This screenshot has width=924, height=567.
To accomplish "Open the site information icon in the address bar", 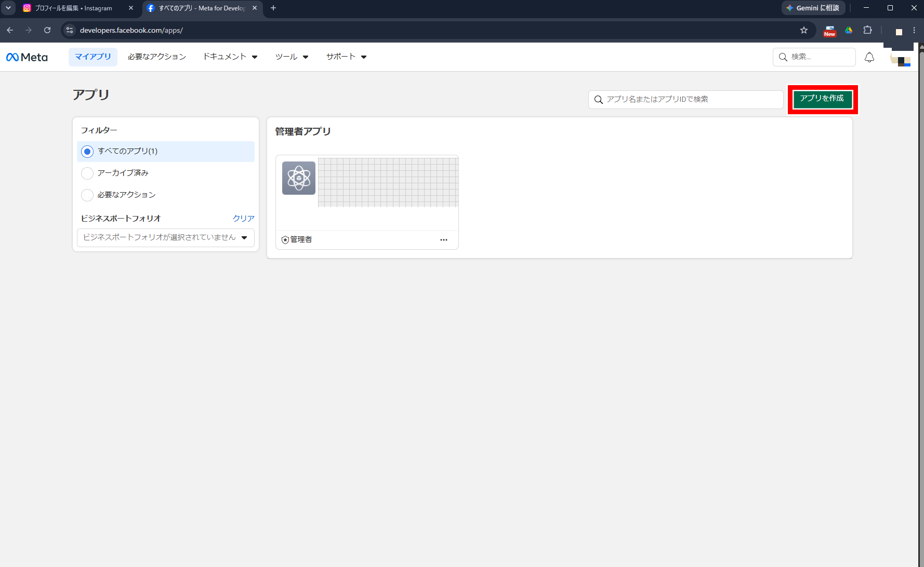I will pos(70,30).
